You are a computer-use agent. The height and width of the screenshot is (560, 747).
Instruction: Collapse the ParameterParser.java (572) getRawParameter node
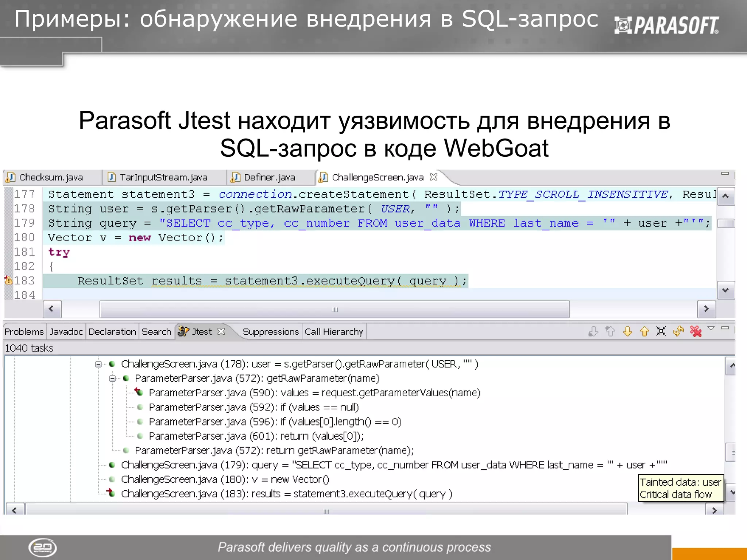(x=112, y=378)
